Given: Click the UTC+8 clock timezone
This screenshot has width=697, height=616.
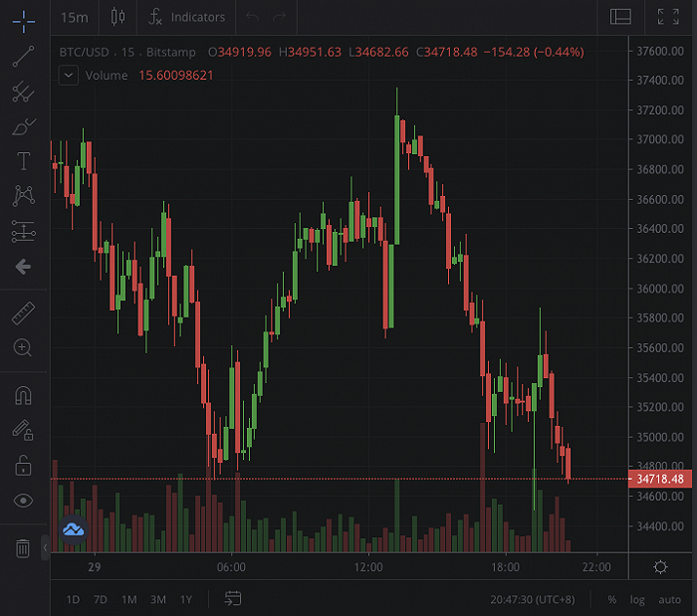Looking at the screenshot, I should coord(532,600).
